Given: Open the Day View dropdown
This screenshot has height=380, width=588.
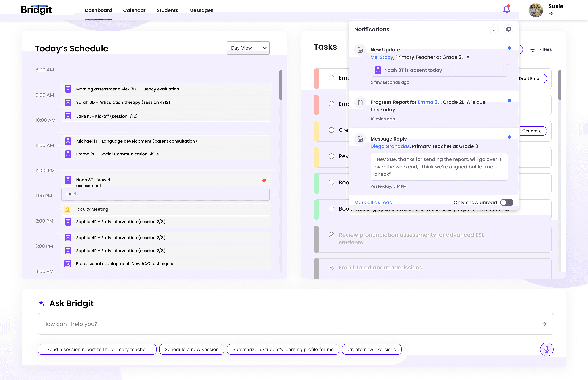Looking at the screenshot, I should point(248,48).
